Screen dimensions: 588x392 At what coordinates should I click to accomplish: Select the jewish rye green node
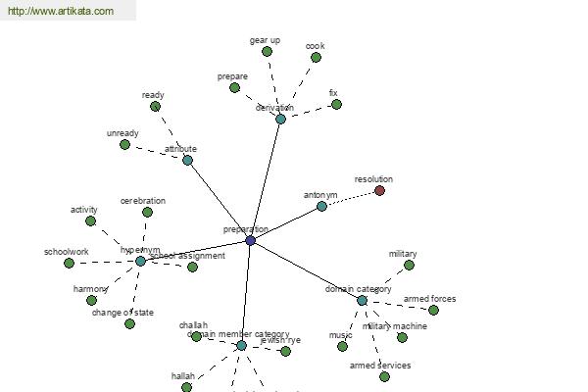tap(285, 351)
